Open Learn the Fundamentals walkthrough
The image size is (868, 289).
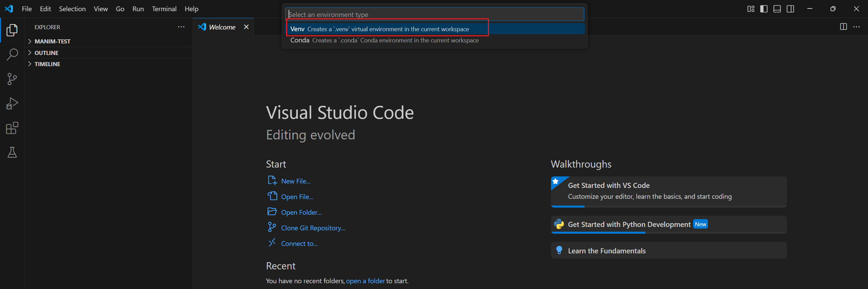(669, 250)
